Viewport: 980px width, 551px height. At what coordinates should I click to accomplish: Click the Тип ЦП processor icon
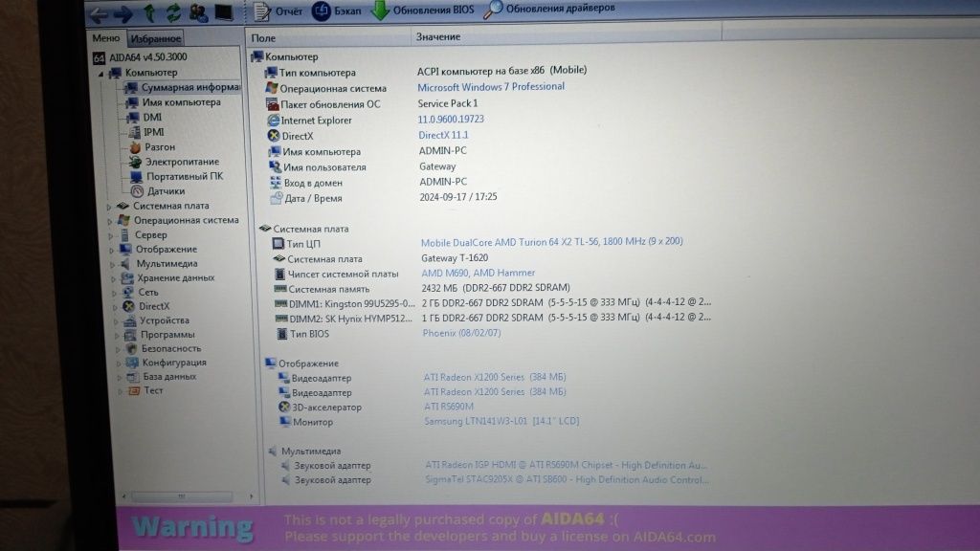click(x=278, y=244)
